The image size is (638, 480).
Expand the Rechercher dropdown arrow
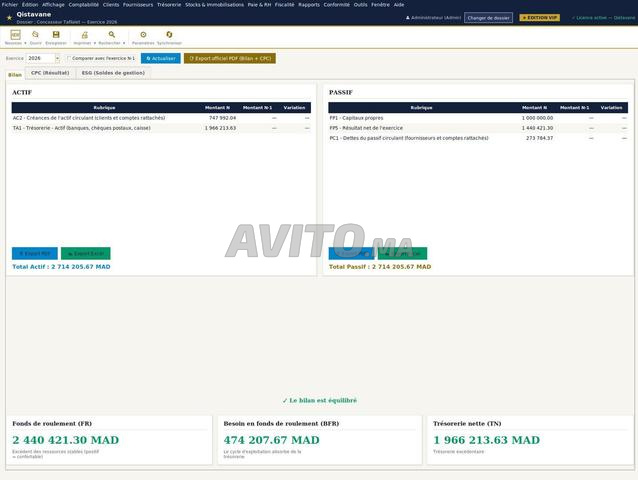(124, 43)
